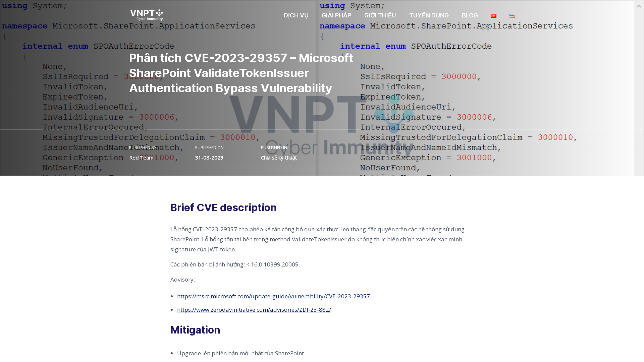This screenshot has width=644, height=362.
Task: Open the DỊCH VỤ menu item
Action: click(296, 15)
